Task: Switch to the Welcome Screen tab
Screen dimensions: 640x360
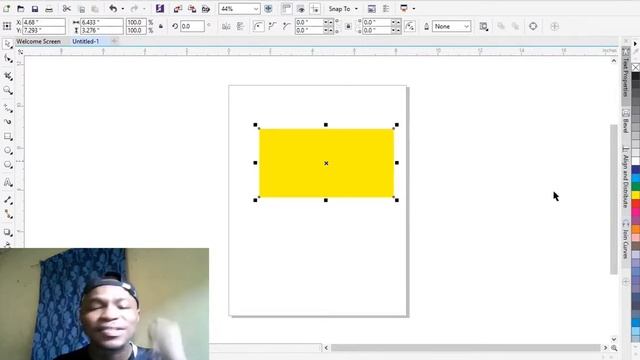Action: pyautogui.click(x=38, y=41)
